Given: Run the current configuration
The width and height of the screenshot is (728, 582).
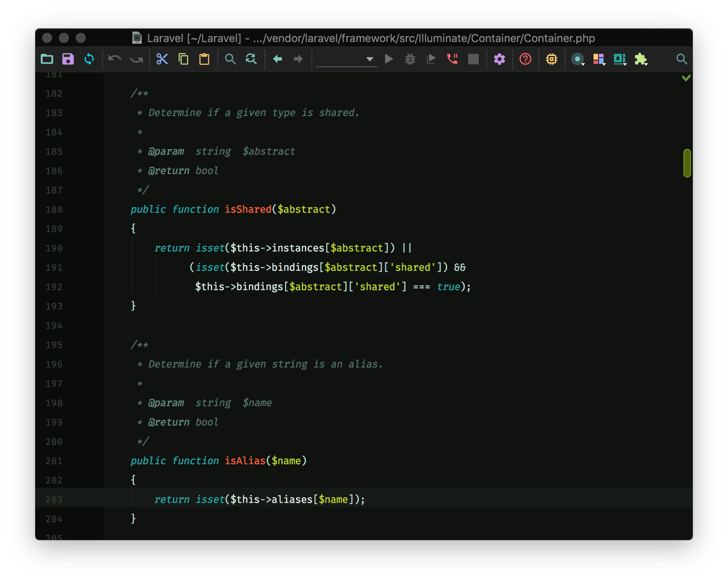Looking at the screenshot, I should click(389, 59).
